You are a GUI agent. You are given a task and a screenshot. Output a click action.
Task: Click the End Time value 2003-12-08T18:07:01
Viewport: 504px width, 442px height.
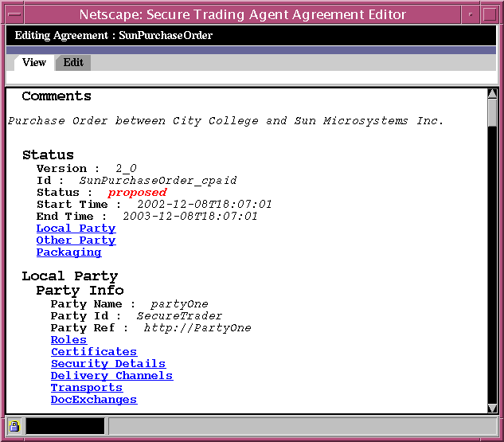click(x=190, y=217)
